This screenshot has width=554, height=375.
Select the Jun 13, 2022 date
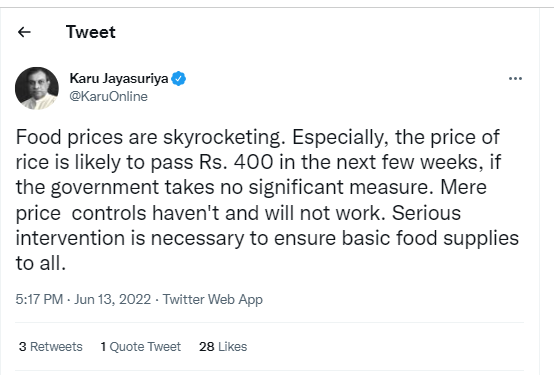coord(112,299)
